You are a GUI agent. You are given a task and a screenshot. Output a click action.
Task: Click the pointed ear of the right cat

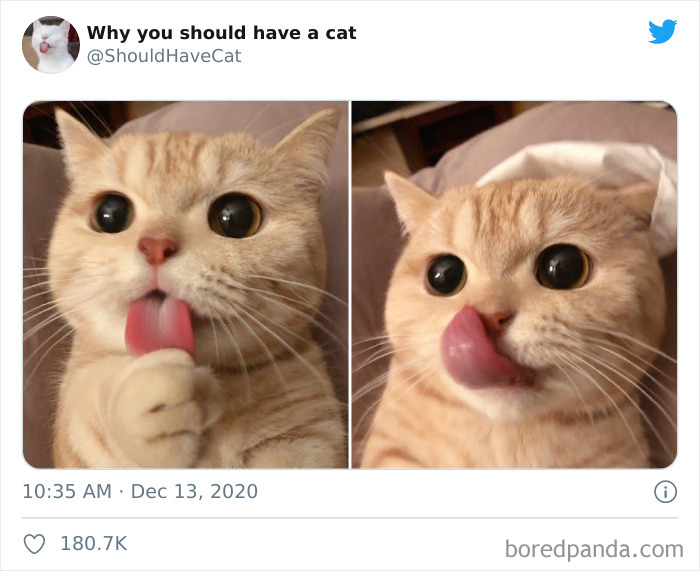click(408, 199)
